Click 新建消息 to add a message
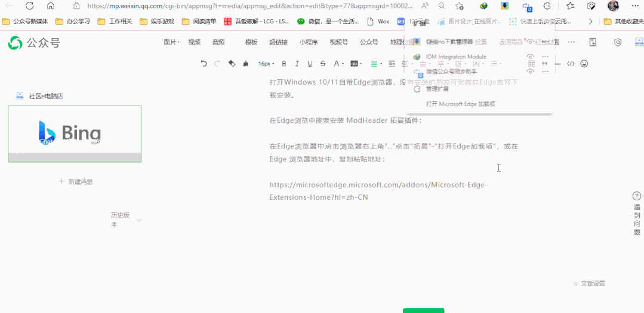 click(76, 181)
